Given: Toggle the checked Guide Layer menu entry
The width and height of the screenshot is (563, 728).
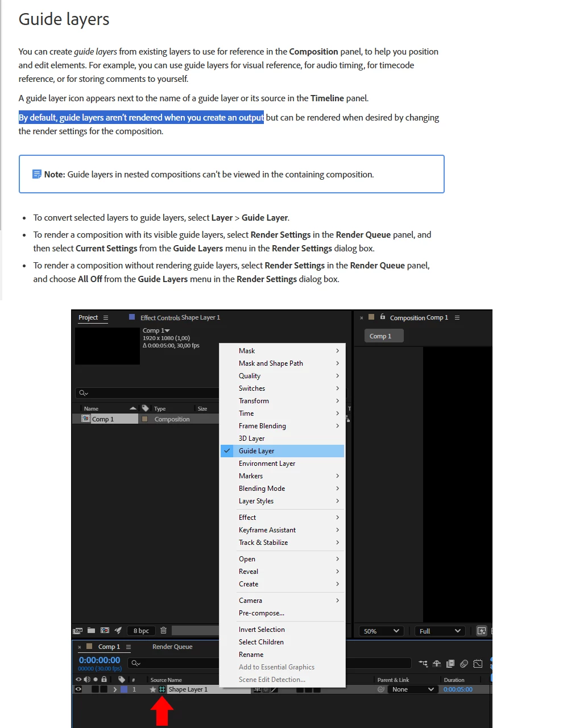Looking at the screenshot, I should (282, 451).
